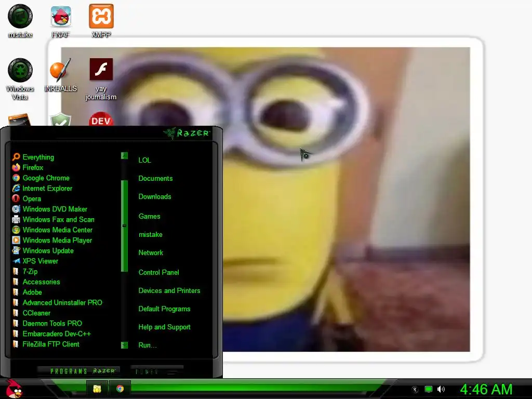Viewport: 532px width, 399px height.
Task: Click the 4:46 AM clock
Action: click(486, 389)
